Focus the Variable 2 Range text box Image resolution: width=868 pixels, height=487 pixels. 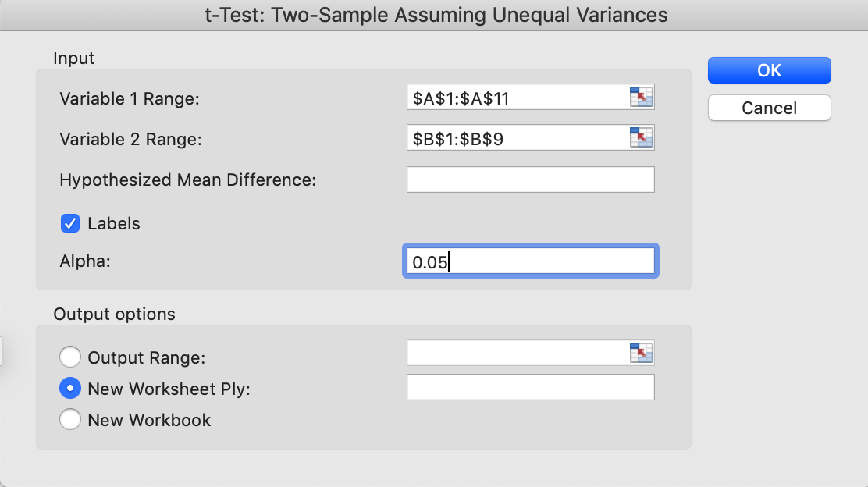coord(517,138)
